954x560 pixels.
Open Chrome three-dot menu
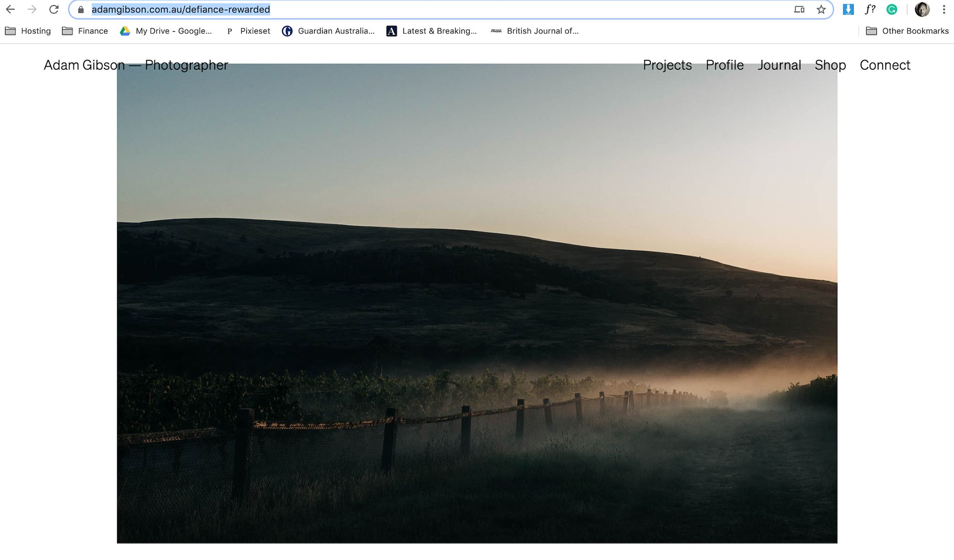944,10
